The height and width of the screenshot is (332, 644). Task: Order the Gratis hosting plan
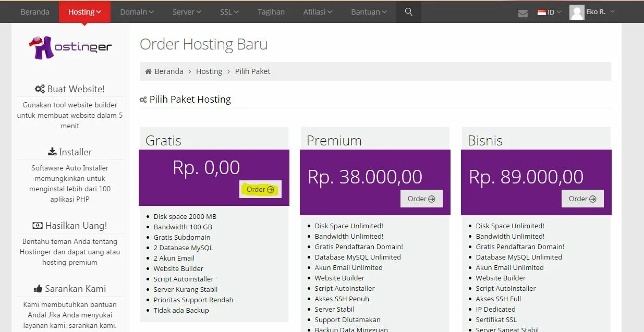pos(260,189)
